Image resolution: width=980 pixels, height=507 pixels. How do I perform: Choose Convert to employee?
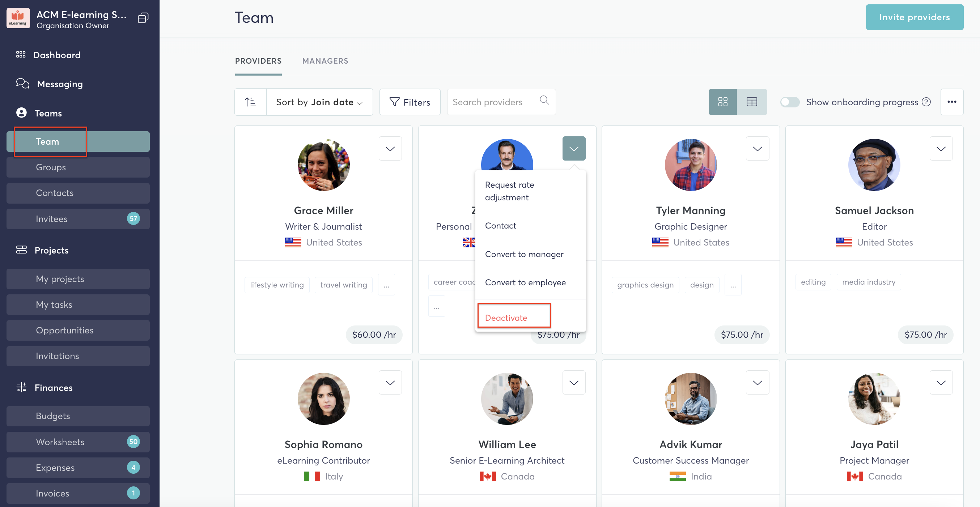pyautogui.click(x=530, y=282)
